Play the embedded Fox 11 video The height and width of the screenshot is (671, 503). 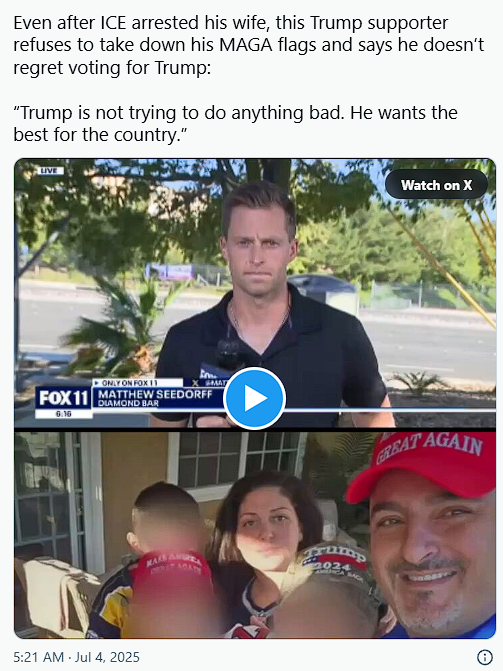254,398
